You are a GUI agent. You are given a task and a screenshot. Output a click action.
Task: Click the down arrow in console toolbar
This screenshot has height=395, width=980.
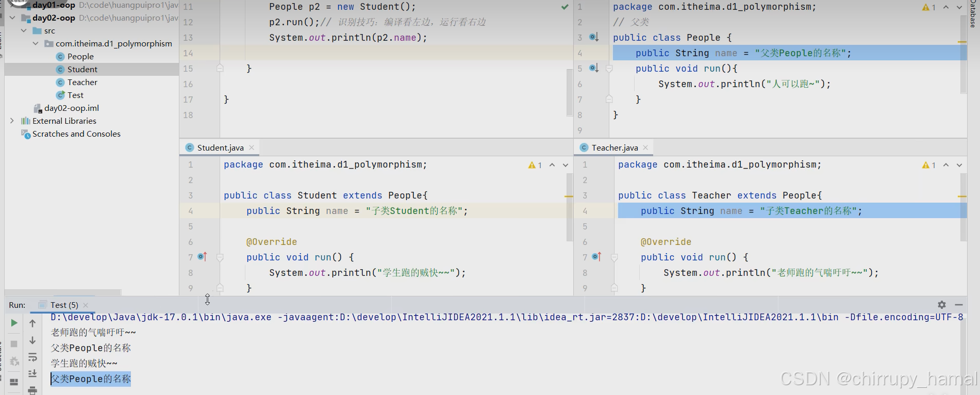pyautogui.click(x=32, y=340)
